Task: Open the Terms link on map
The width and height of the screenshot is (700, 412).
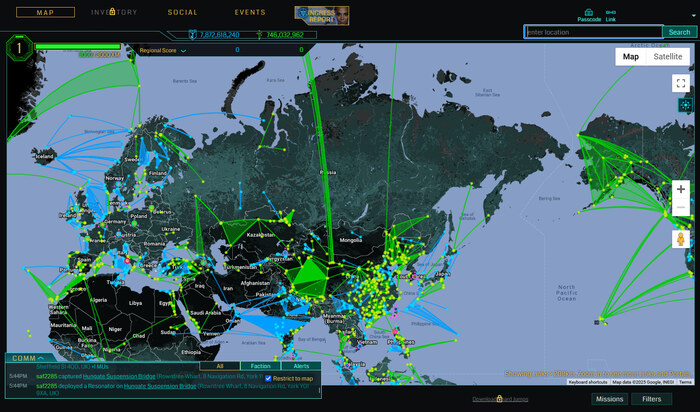Action: (685, 382)
